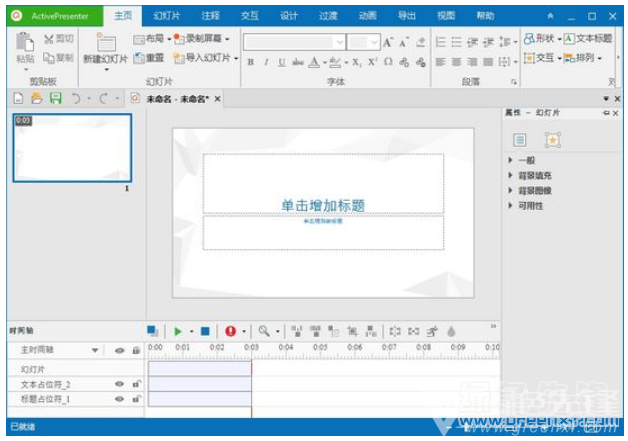Image resolution: width=628 pixels, height=441 pixels.
Task: Click the 导入幻灯片 button
Action: point(205,57)
